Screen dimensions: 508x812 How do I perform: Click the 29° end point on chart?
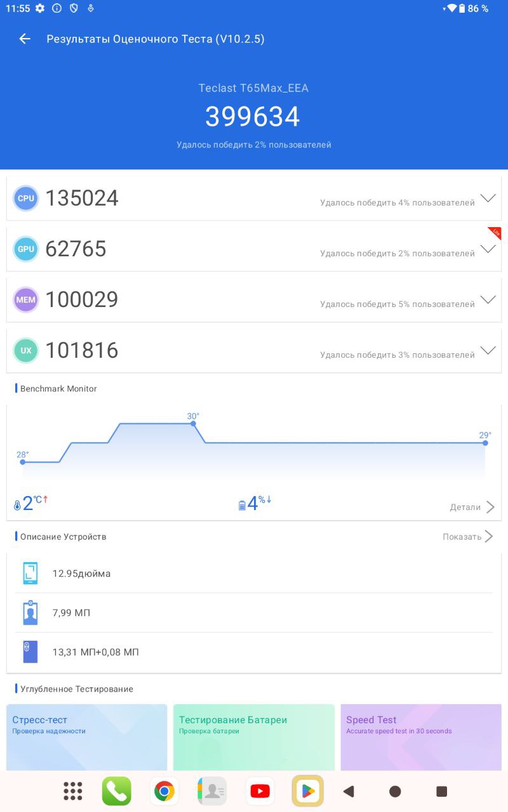click(x=485, y=442)
